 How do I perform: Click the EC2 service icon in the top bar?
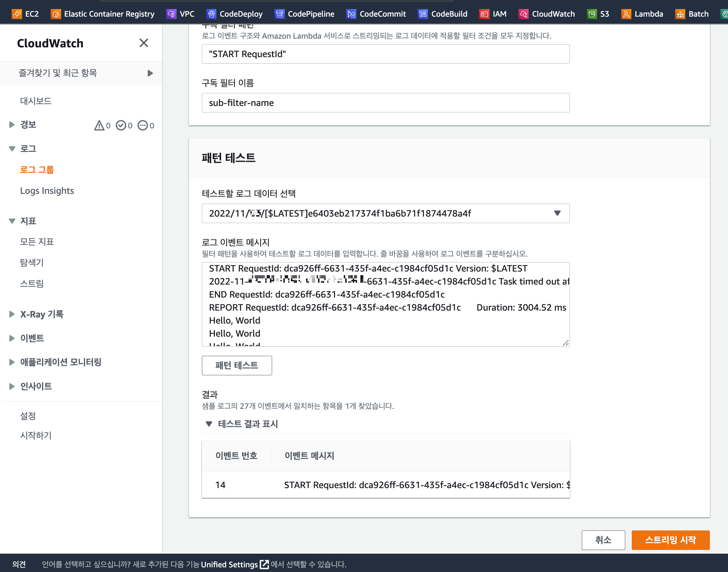click(x=17, y=14)
